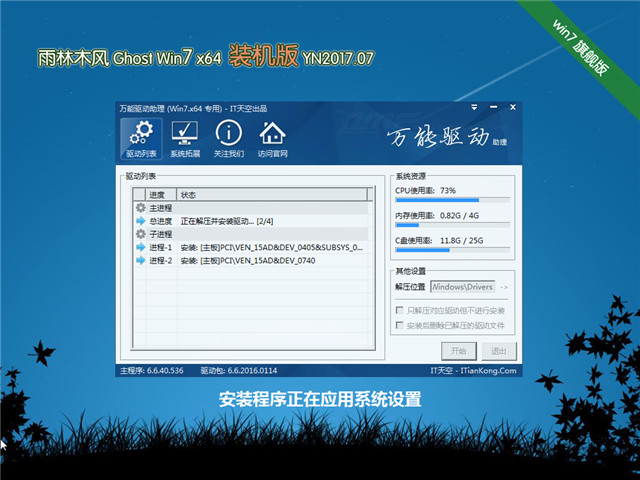Click the CPU使用率 progress bar
The image size is (640, 480).
pos(453,200)
